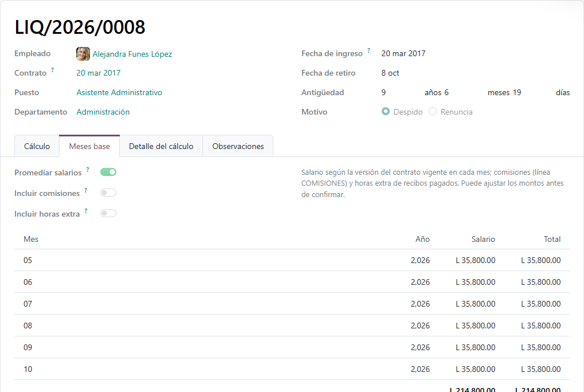Show help tooltip for Contrato field
Screen dimensions: 584x392
(x=53, y=69)
